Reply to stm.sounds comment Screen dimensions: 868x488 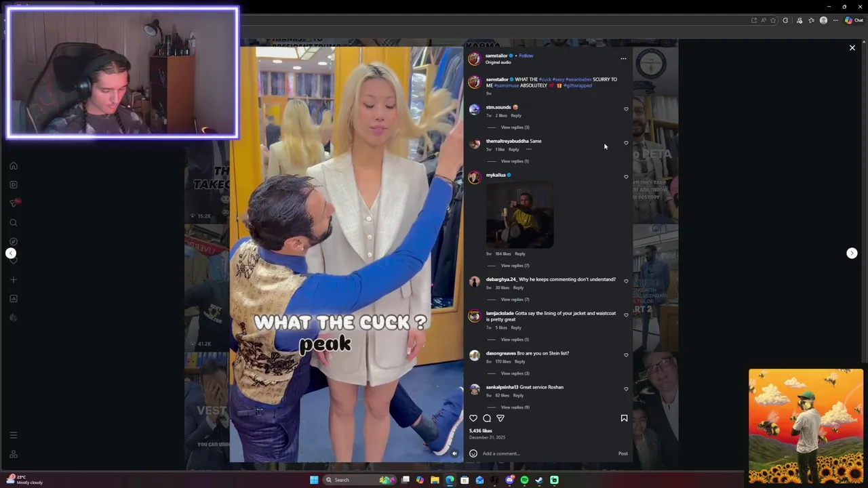click(x=516, y=115)
